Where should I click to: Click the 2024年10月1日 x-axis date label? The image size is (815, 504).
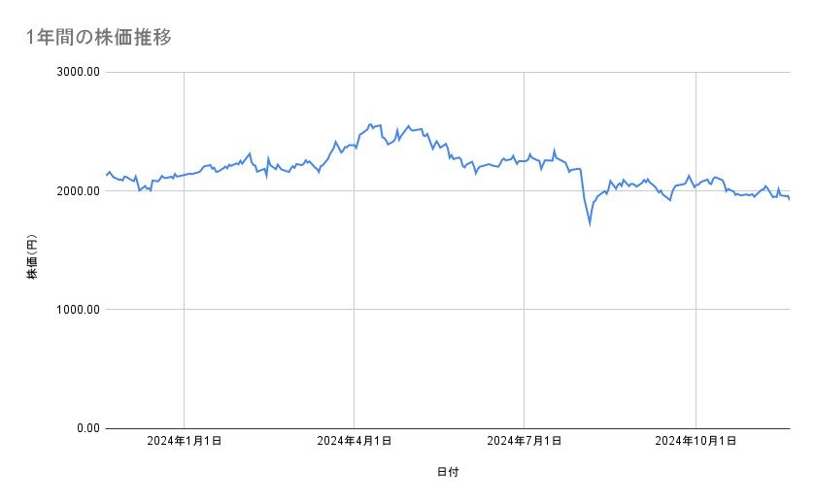tap(693, 442)
